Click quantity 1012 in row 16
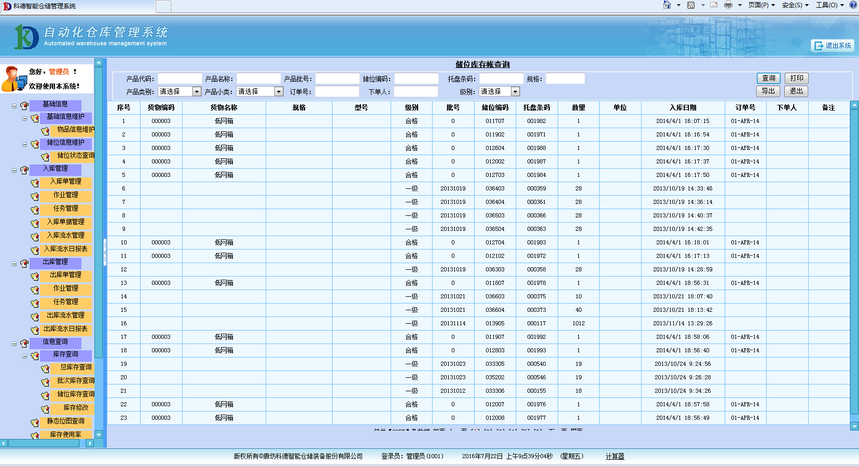 [579, 323]
